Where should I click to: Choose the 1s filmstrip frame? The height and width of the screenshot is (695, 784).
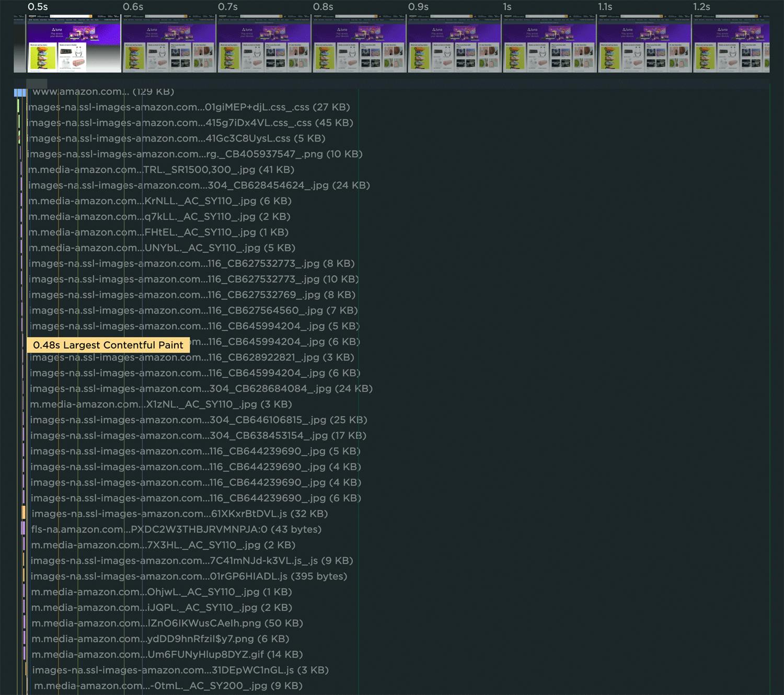click(x=549, y=44)
